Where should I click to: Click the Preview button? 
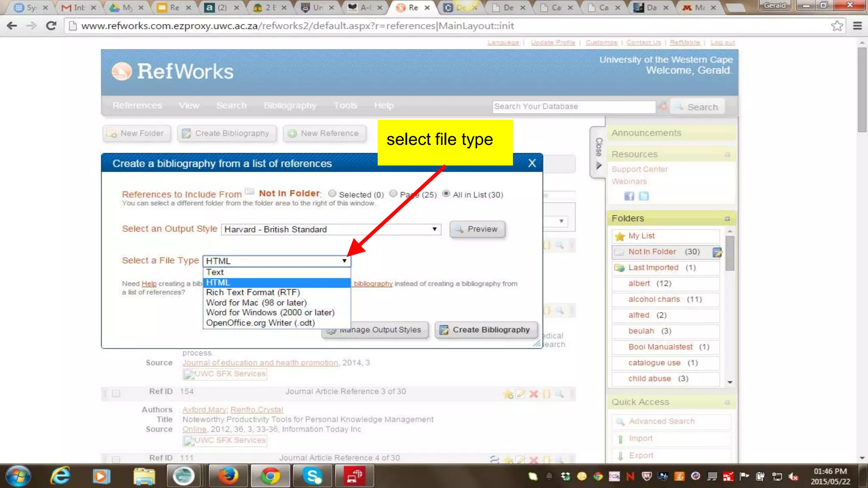click(x=477, y=229)
